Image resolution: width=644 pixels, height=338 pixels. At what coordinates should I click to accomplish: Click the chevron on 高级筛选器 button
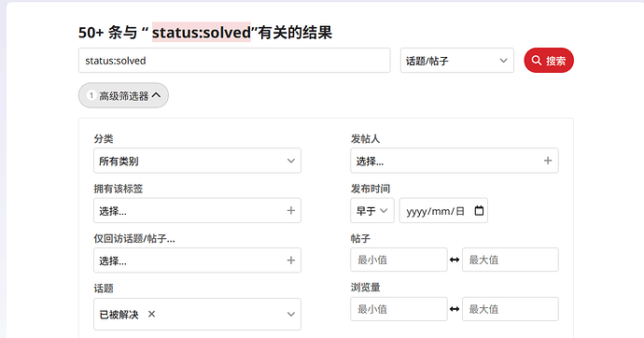click(156, 95)
